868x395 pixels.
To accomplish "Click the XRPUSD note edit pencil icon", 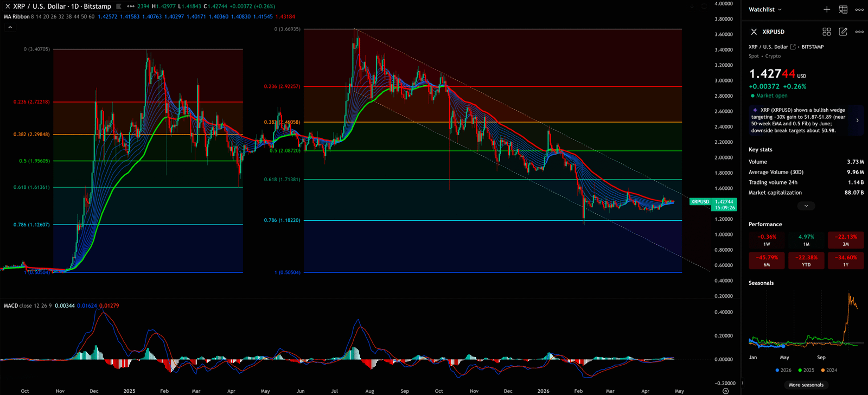I will coord(843,32).
